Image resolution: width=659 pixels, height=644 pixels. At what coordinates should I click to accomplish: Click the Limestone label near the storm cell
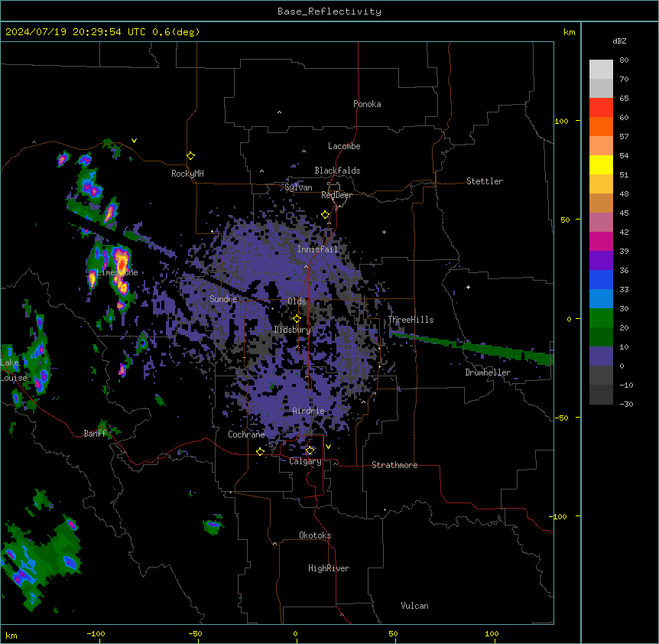[117, 272]
